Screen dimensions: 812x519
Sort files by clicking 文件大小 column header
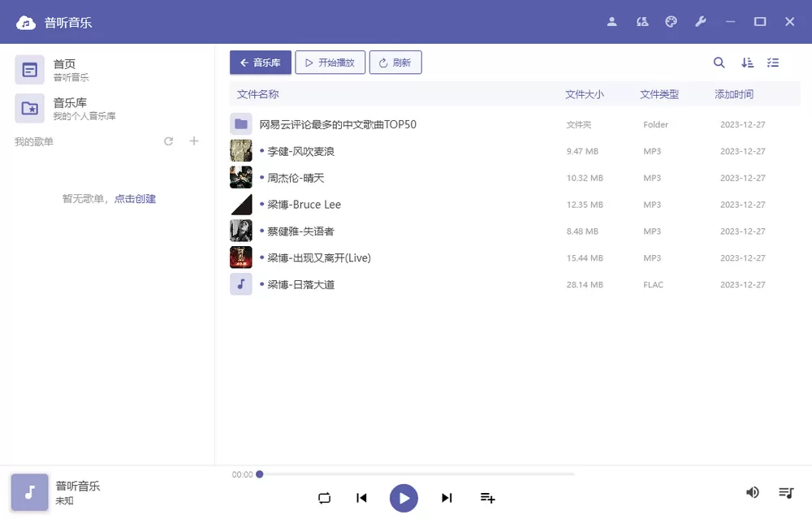pos(585,94)
